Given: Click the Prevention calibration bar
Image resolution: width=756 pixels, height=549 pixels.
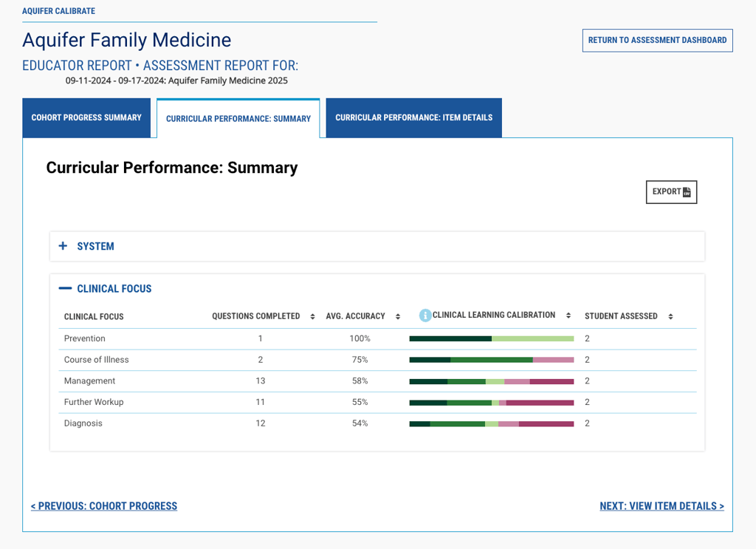Looking at the screenshot, I should [491, 338].
